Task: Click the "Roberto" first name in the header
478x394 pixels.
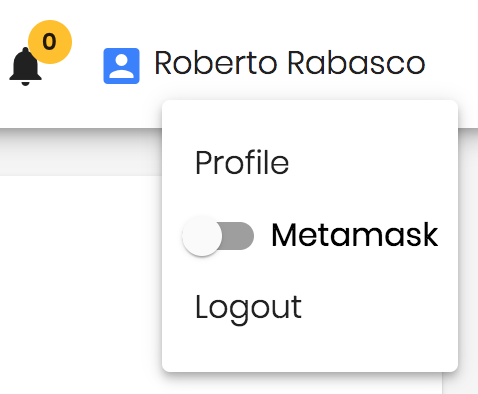Action: point(216,63)
